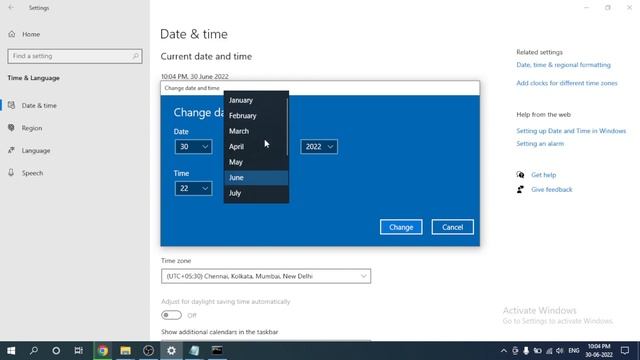Image resolution: width=640 pixels, height=360 pixels.
Task: Click the month list scrollbar
Action: (287, 127)
